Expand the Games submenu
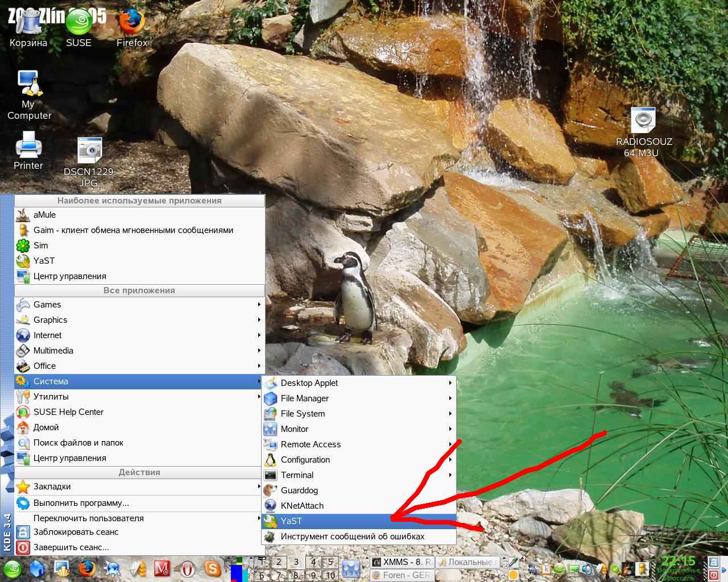 pos(139,305)
